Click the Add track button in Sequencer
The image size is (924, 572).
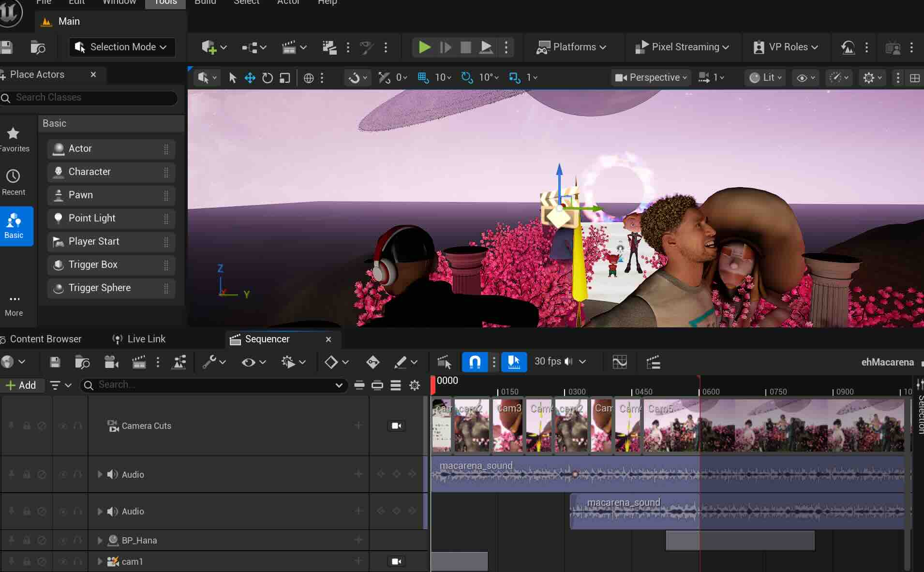click(21, 385)
